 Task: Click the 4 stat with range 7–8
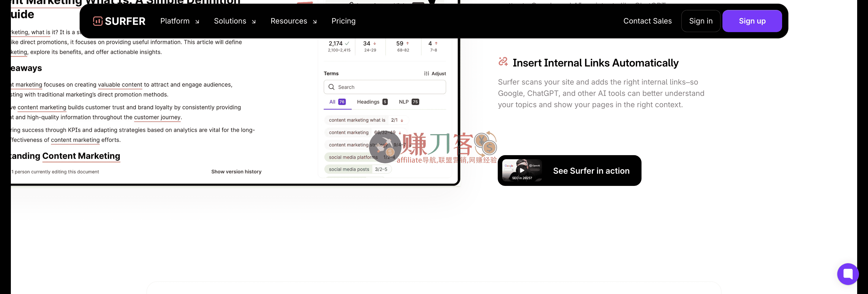[x=433, y=46]
